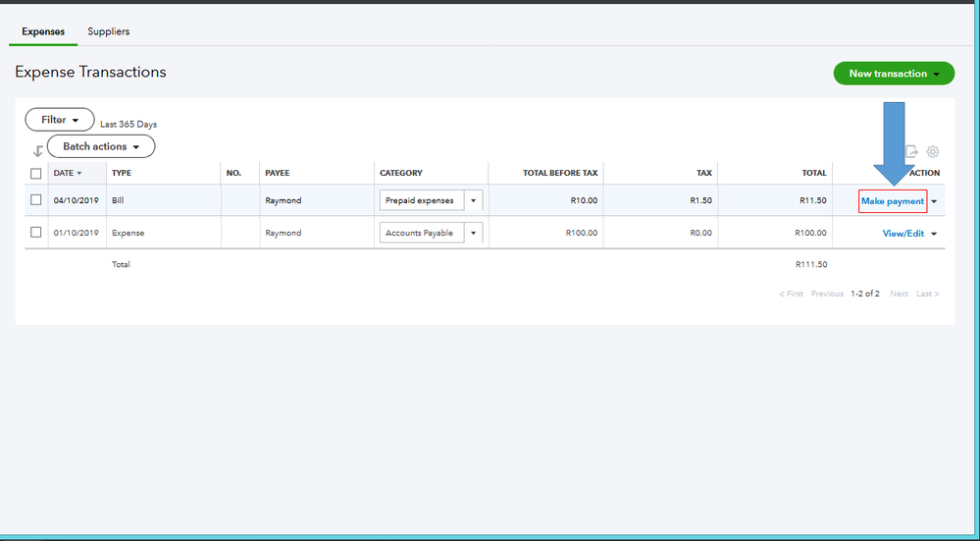Expand the Prepaid expenses category dropdown
Screen dimensions: 980x541
[473, 200]
